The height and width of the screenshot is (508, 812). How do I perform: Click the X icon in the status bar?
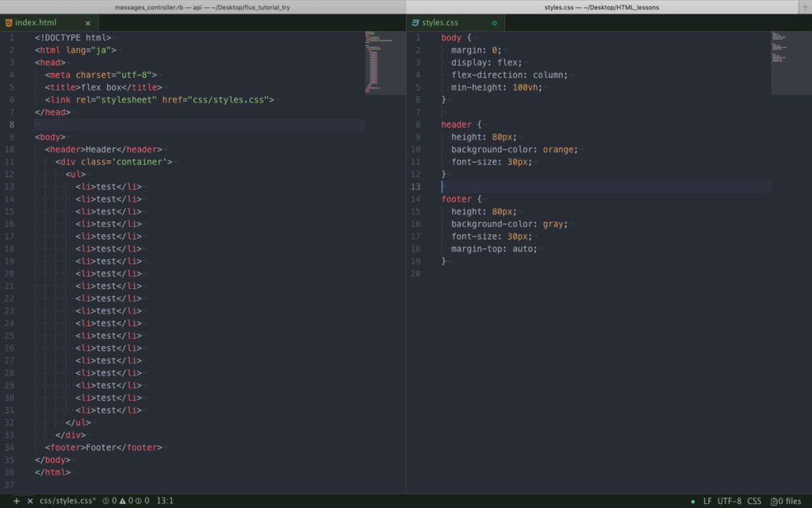pyautogui.click(x=30, y=501)
